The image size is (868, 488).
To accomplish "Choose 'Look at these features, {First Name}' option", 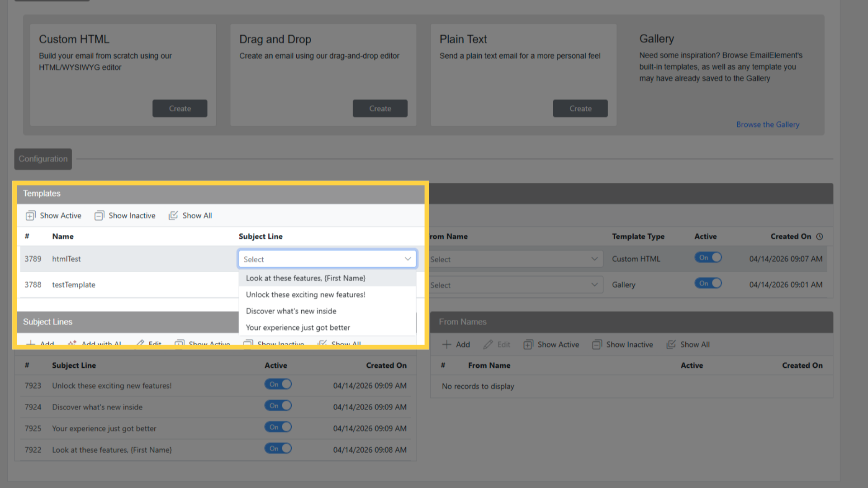I will tap(327, 278).
